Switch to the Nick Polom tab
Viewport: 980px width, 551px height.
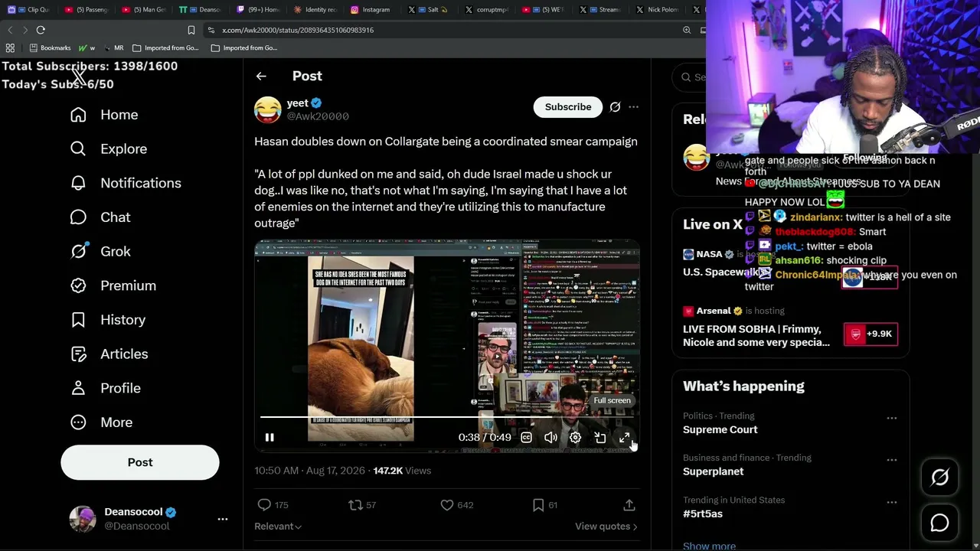pos(657,10)
